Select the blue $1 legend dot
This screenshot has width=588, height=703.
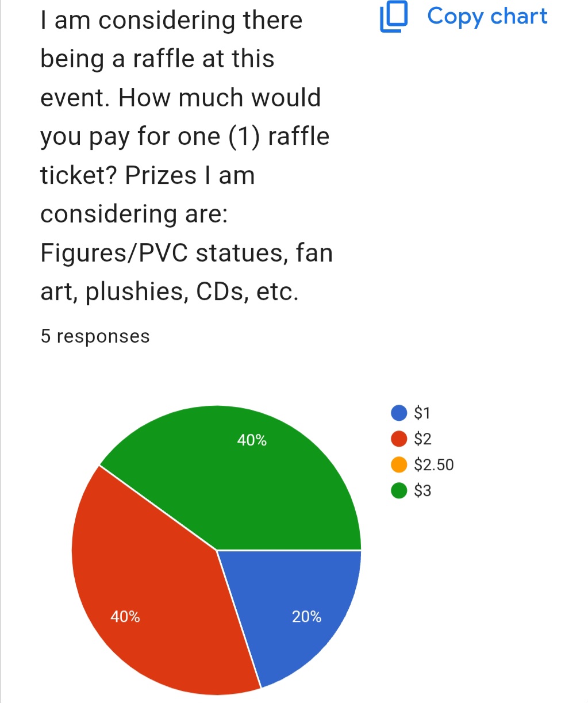pos(399,413)
